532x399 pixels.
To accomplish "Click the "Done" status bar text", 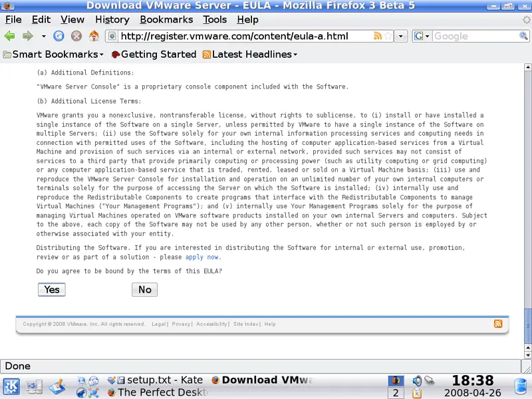I will pos(18,366).
